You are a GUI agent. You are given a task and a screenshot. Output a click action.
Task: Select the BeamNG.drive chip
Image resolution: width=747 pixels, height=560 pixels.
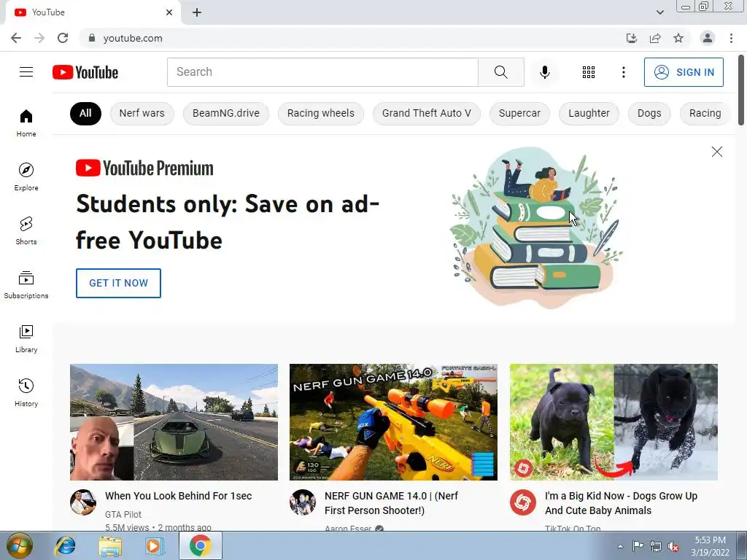[x=226, y=113]
